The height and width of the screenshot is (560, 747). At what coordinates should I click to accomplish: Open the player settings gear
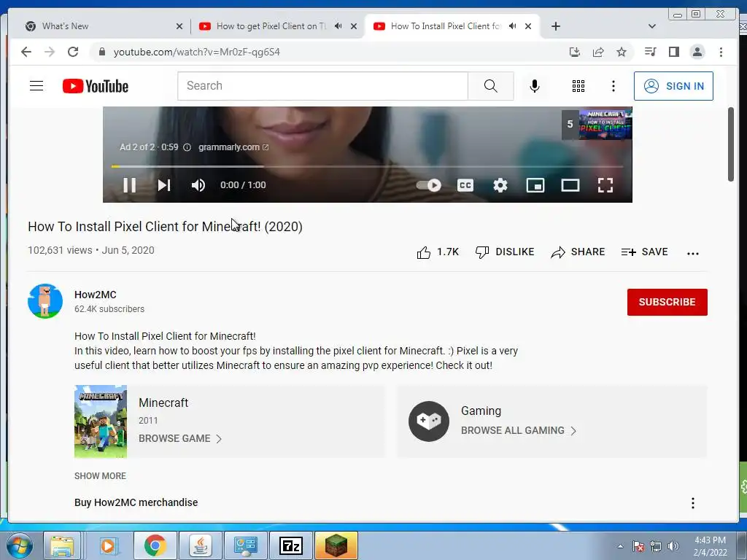click(500, 185)
